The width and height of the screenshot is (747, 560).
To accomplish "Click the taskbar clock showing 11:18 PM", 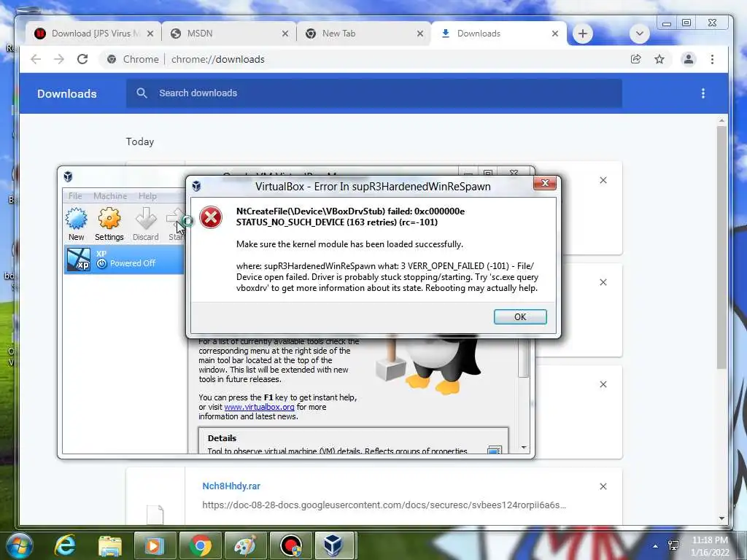I will 710,545.
